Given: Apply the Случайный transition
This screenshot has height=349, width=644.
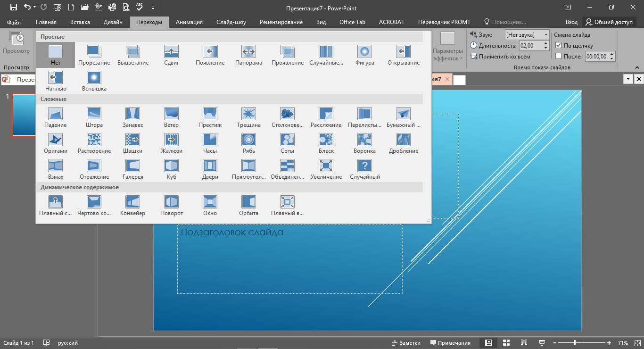Looking at the screenshot, I should click(x=365, y=169).
